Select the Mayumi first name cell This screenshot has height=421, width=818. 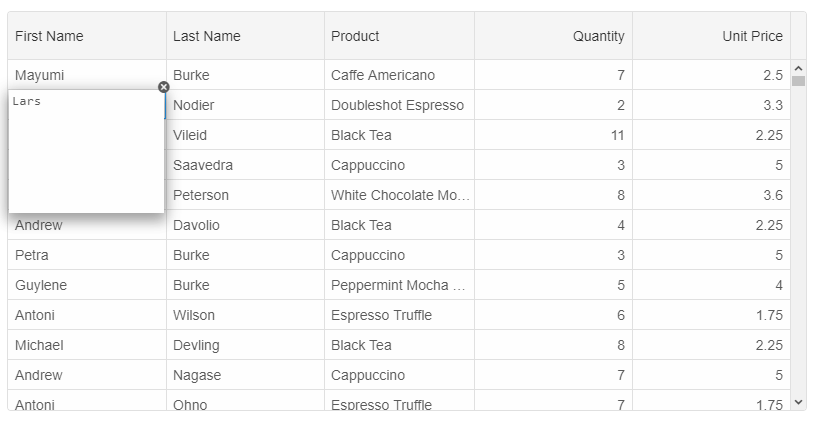click(87, 75)
